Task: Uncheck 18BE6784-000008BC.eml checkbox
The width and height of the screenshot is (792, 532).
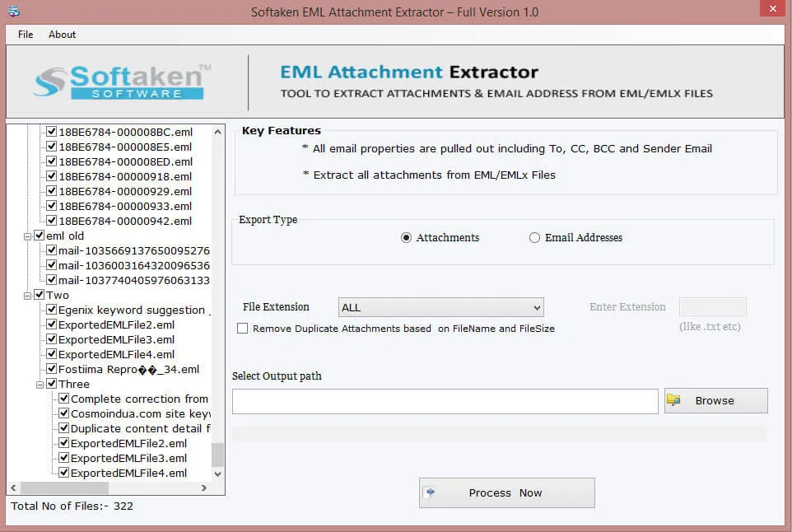Action: coord(52,132)
